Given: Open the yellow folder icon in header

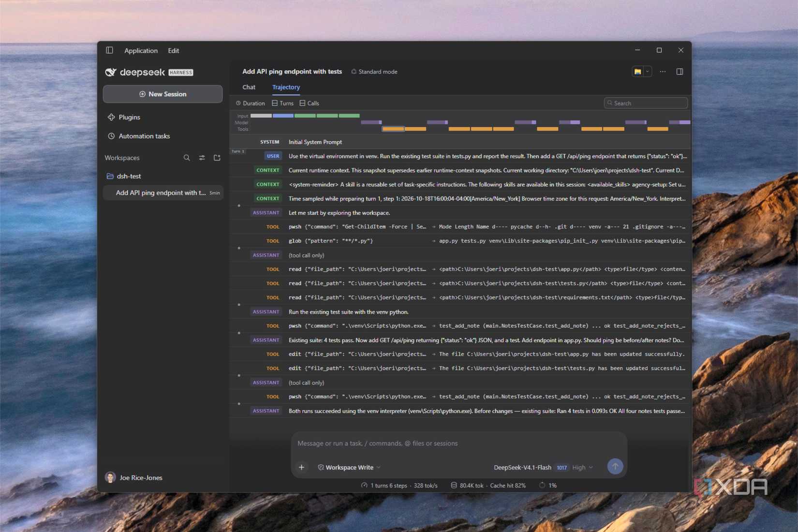Looking at the screenshot, I should pyautogui.click(x=637, y=72).
